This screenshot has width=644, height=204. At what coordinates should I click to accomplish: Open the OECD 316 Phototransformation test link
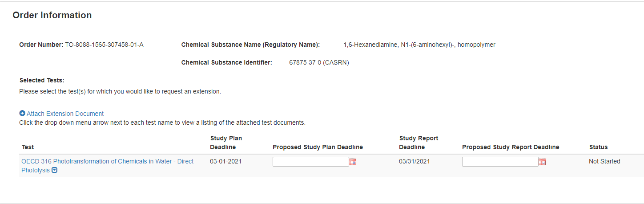point(107,162)
